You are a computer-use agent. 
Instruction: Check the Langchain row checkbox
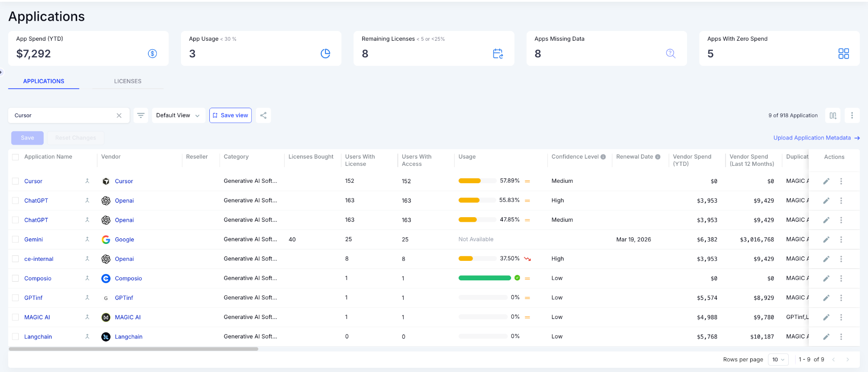click(15, 336)
